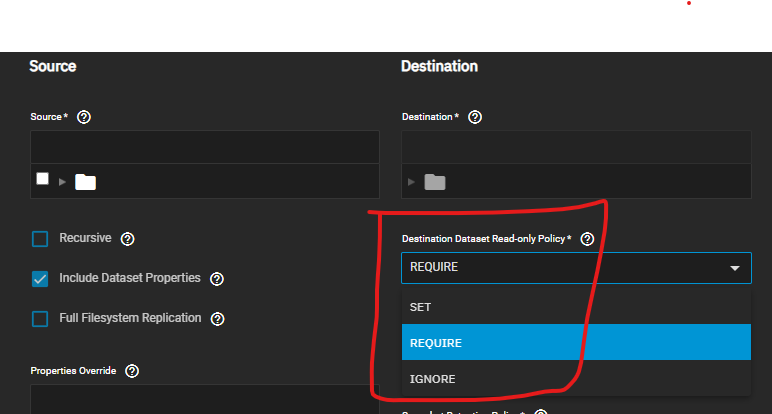Viewport: 772px width, 414px height.
Task: Choose SET from the policy list
Action: pos(576,307)
